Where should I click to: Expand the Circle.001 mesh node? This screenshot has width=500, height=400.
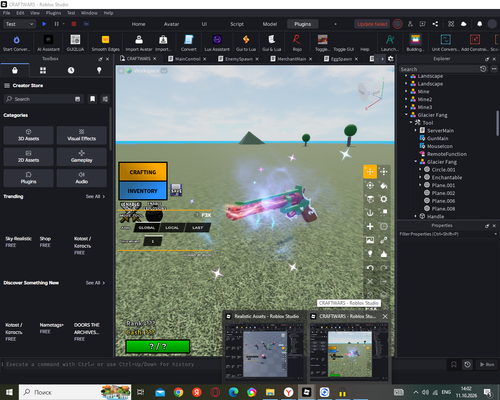[420, 169]
